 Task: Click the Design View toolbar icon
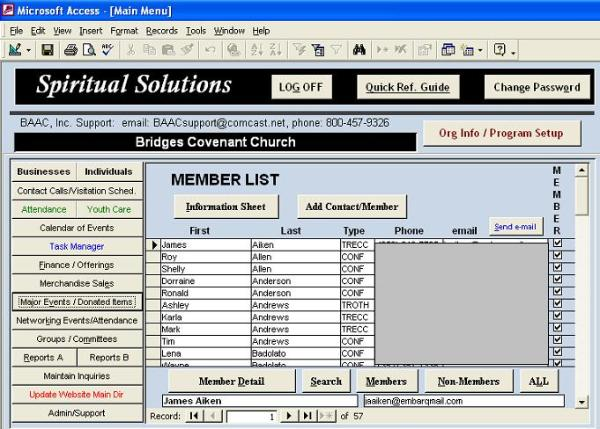[15, 50]
